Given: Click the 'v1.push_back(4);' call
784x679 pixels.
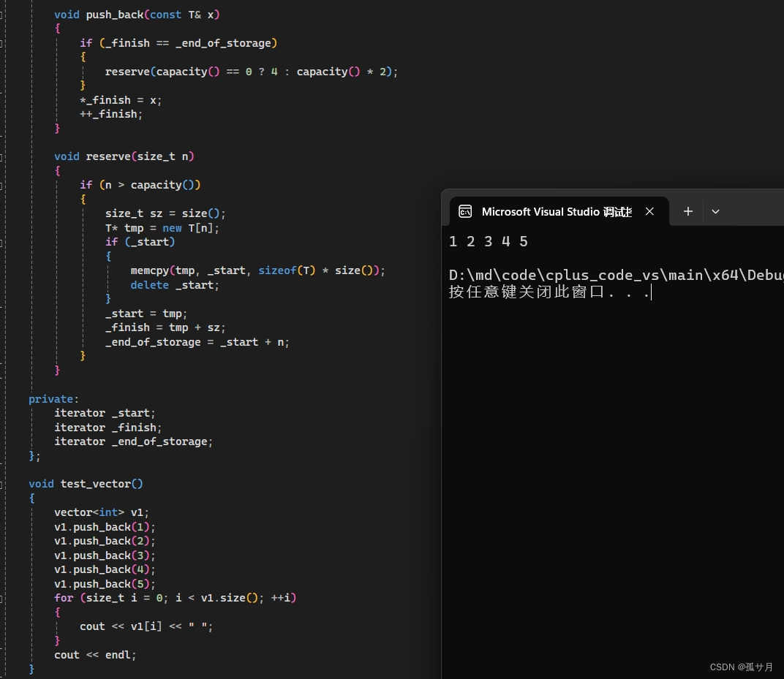Looking at the screenshot, I should [x=105, y=569].
